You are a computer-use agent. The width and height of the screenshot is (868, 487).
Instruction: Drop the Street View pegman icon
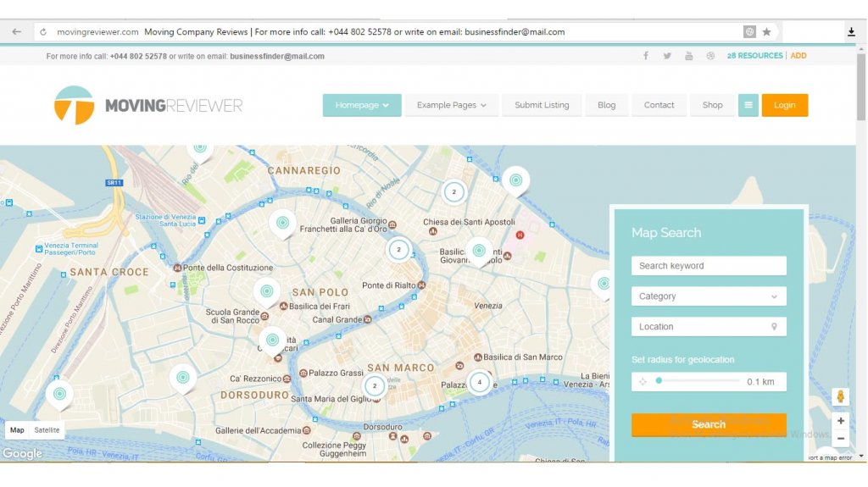(x=840, y=396)
